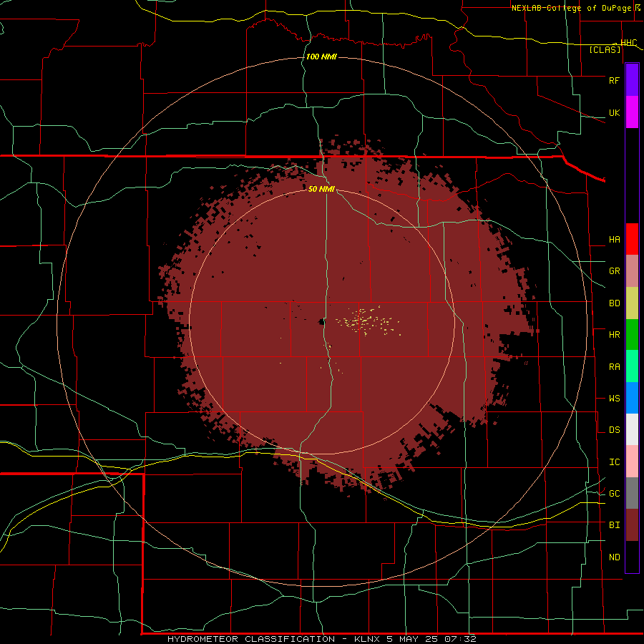The height and width of the screenshot is (644, 644).
Task: Click the BD legend label
Action: (614, 303)
